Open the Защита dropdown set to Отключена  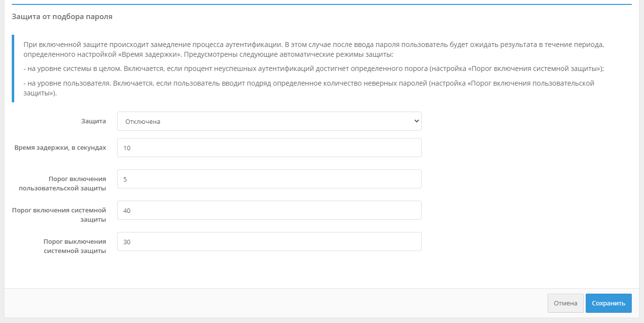pyautogui.click(x=269, y=121)
